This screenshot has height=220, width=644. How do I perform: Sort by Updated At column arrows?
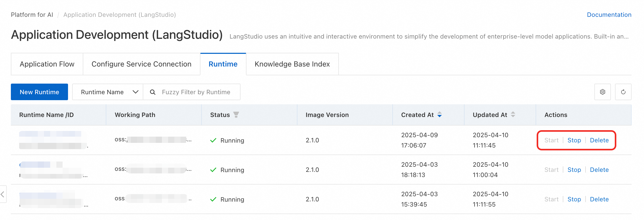[x=513, y=115]
